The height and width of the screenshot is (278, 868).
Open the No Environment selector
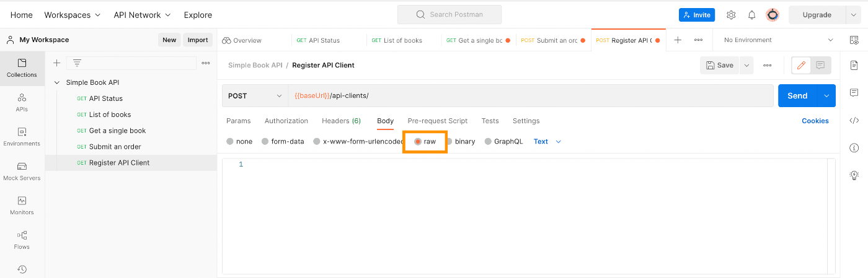[x=778, y=40]
